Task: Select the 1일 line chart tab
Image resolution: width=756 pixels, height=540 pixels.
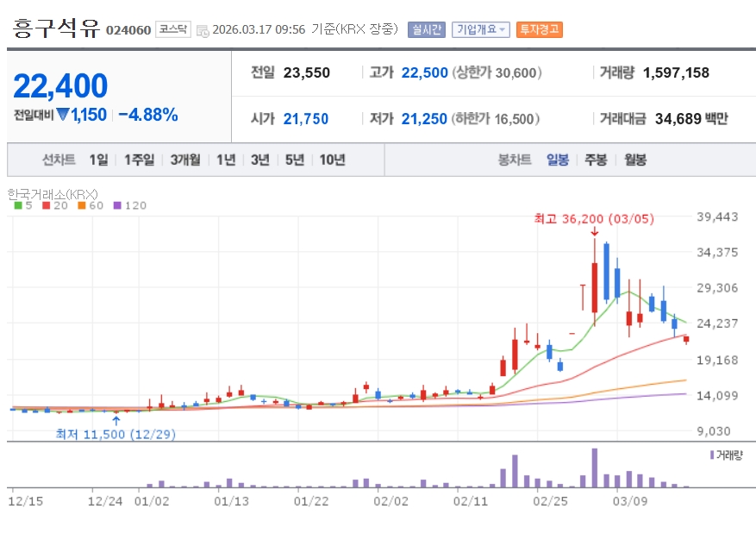Action: pyautogui.click(x=98, y=160)
